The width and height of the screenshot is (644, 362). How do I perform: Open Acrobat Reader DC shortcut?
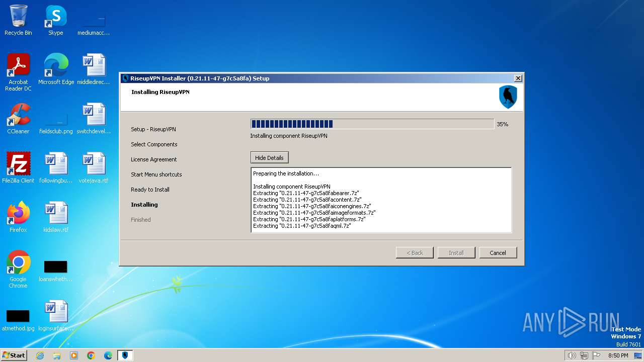[18, 72]
